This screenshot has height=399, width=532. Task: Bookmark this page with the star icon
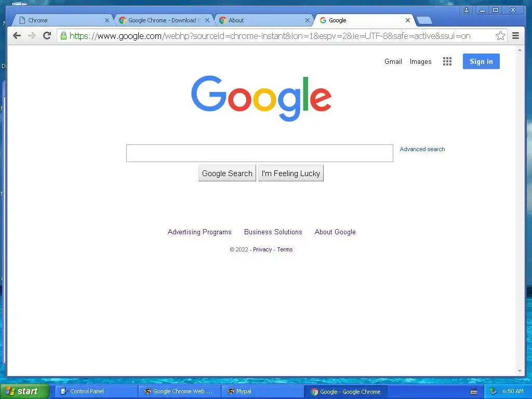click(x=500, y=36)
